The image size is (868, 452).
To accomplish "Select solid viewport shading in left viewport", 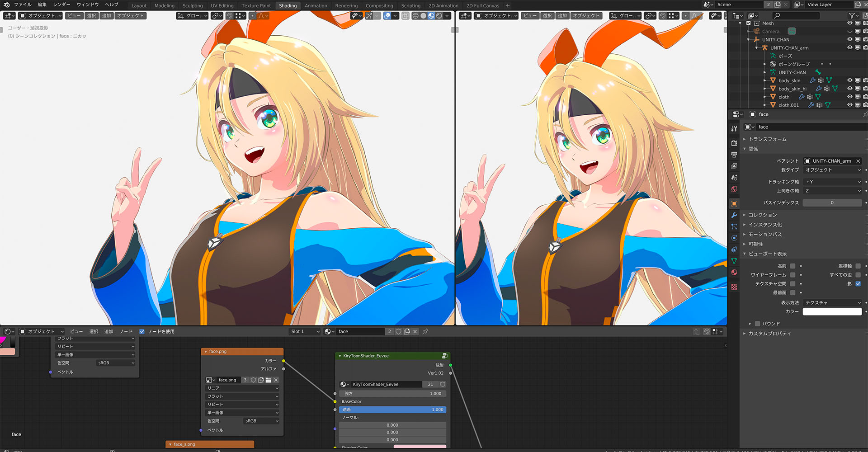I will tap(423, 16).
